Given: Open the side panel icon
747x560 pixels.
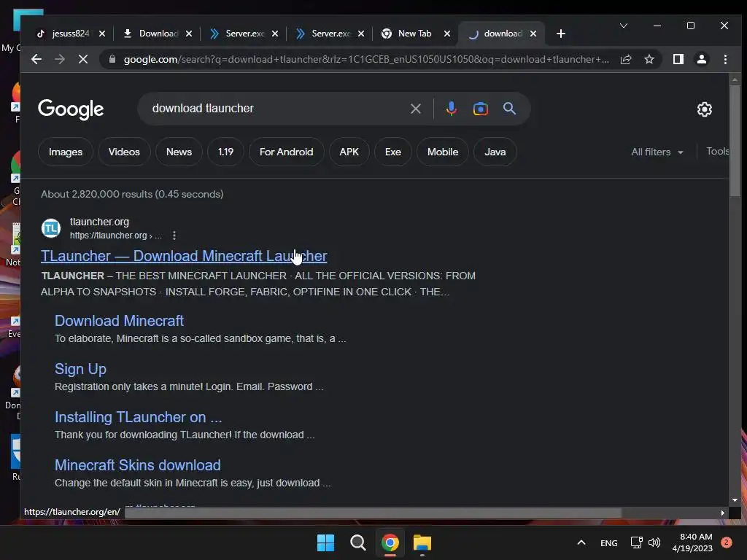Looking at the screenshot, I should (678, 59).
